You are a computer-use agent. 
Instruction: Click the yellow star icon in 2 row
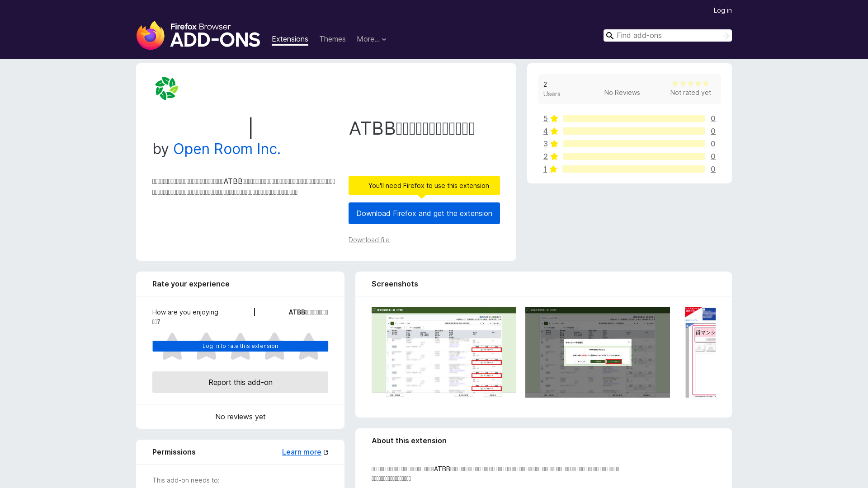point(554,156)
